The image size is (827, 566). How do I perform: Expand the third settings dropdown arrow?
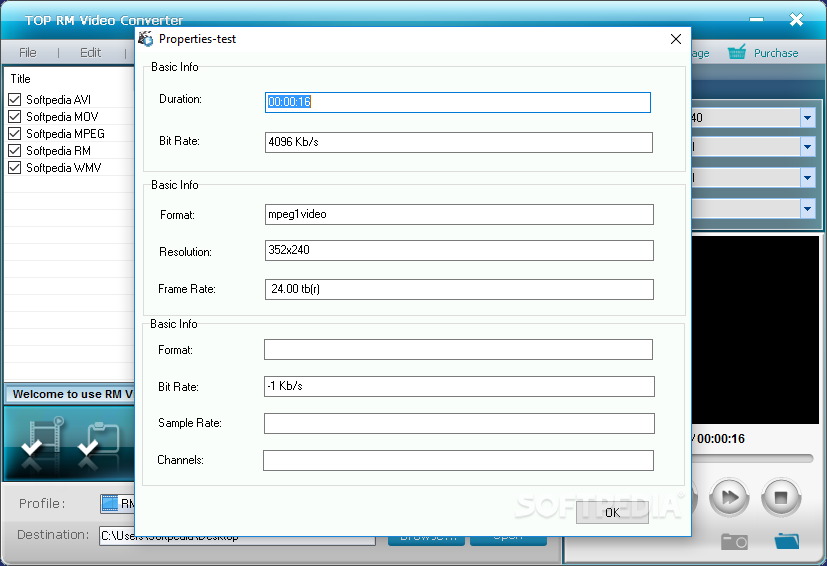[807, 178]
